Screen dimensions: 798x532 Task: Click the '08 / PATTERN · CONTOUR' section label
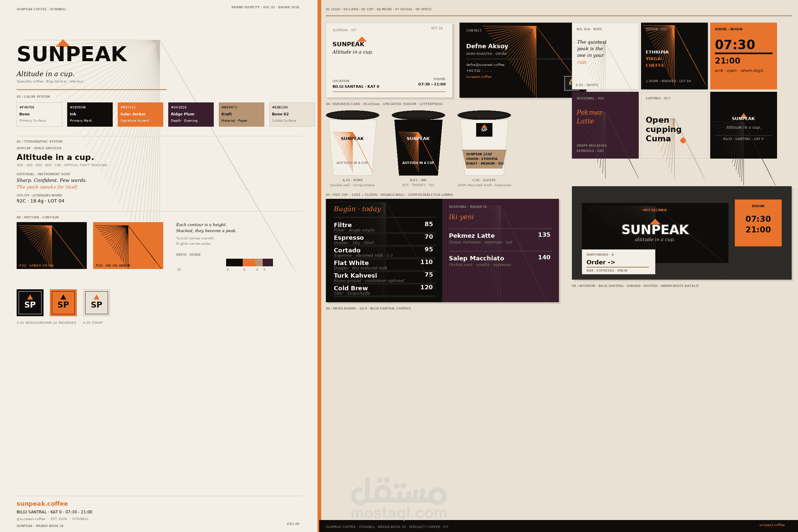[x=38, y=217]
